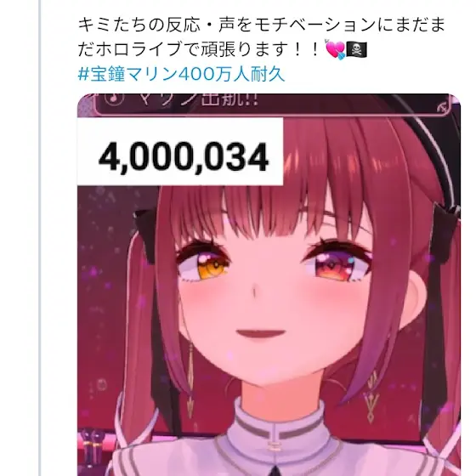Click the gold diamond earring on the right

coord(372,397)
